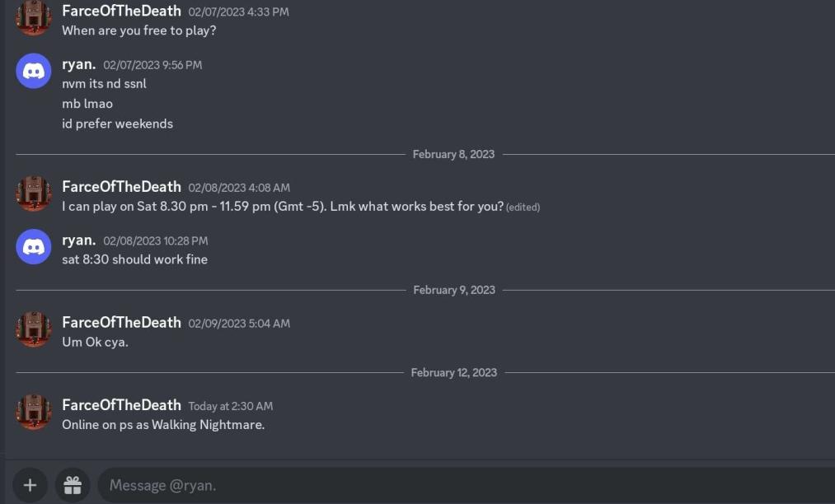Click the (edited) label on Sat message
Screen dimensions: 835x504
[x=523, y=207]
